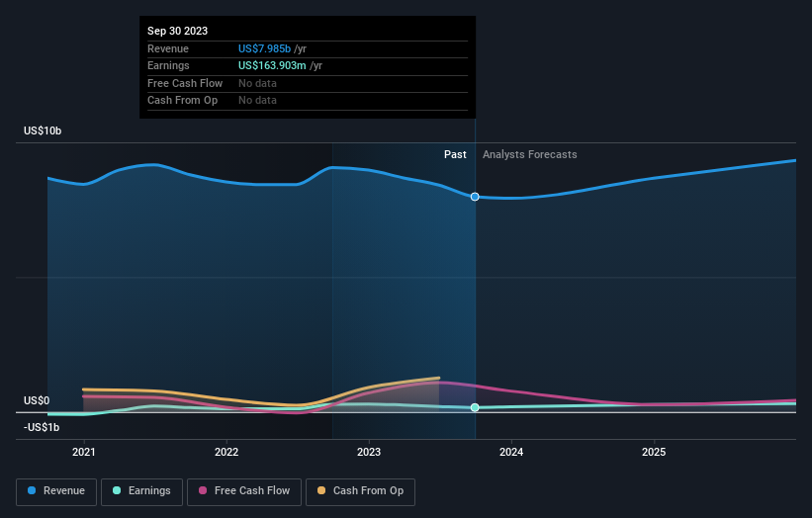The width and height of the screenshot is (812, 518).
Task: Click the 2021 x-axis label
Action: tap(84, 452)
